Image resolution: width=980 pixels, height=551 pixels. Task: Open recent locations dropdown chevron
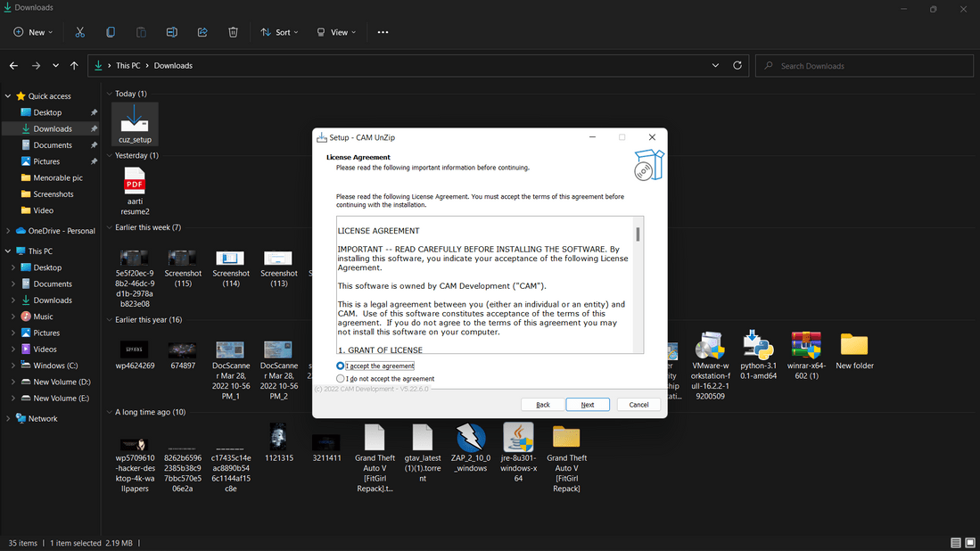click(x=55, y=66)
